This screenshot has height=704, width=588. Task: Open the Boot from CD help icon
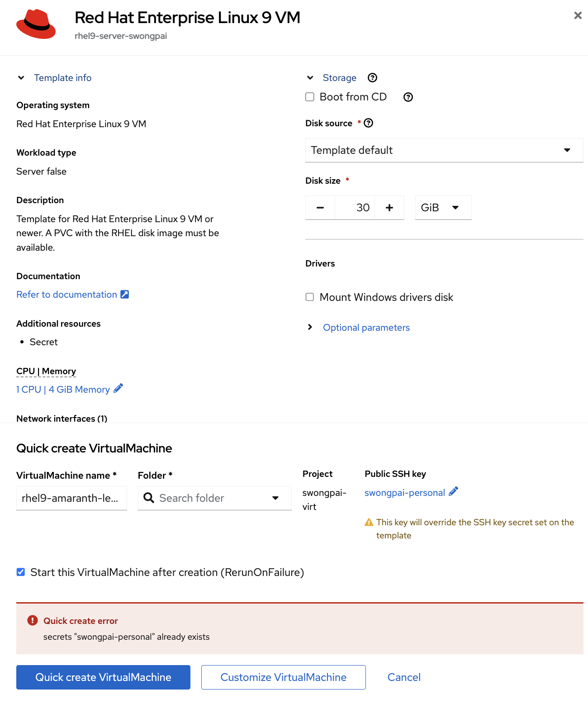click(408, 97)
